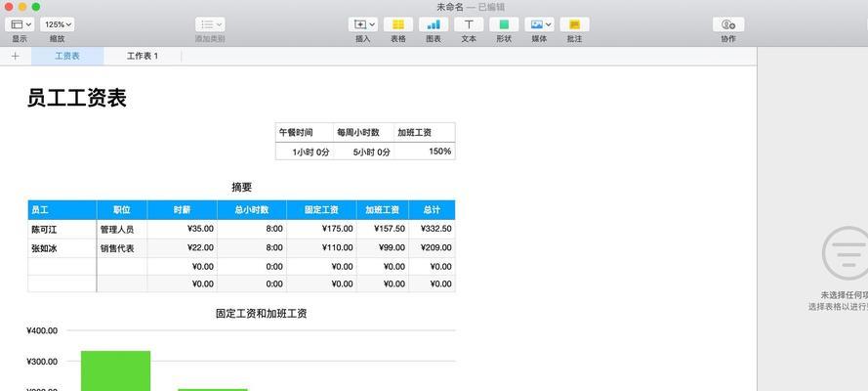Select the tallest green chart bar
Image resolution: width=868 pixels, height=391 pixels.
[x=115, y=370]
